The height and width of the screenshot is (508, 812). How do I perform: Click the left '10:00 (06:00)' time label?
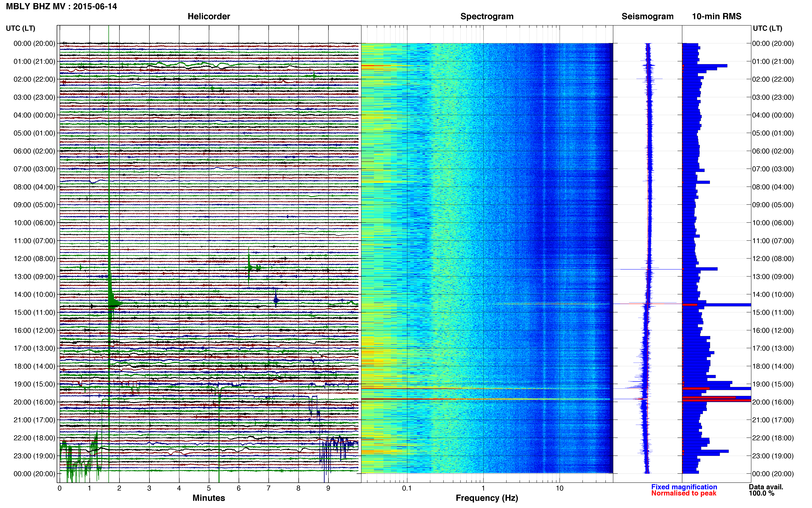point(34,223)
